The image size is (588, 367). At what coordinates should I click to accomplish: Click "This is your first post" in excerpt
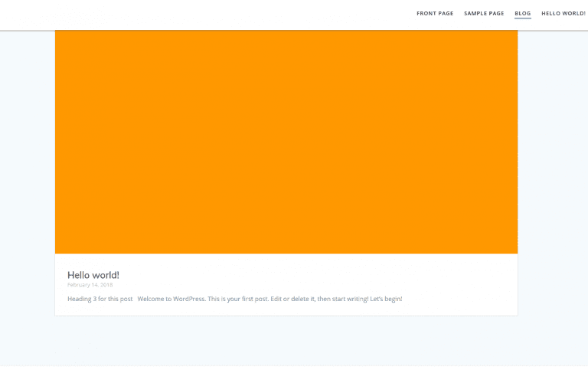pyautogui.click(x=238, y=299)
